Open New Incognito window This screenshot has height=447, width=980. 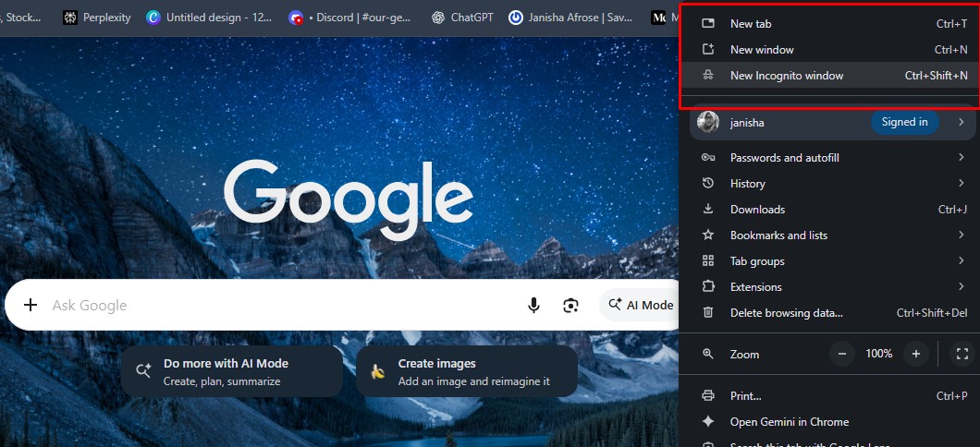[x=828, y=76]
